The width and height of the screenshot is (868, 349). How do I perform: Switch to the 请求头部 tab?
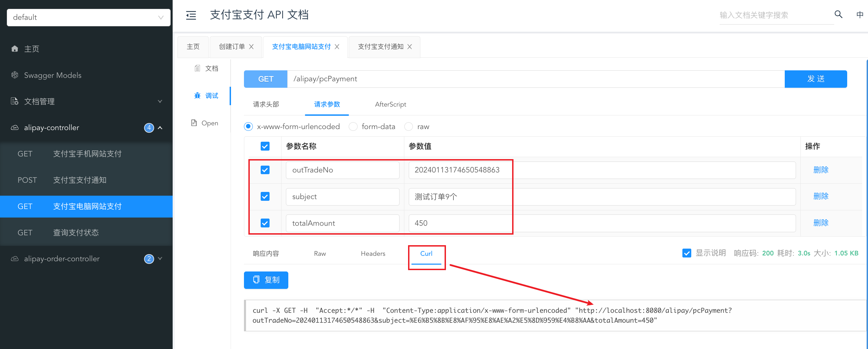click(266, 104)
